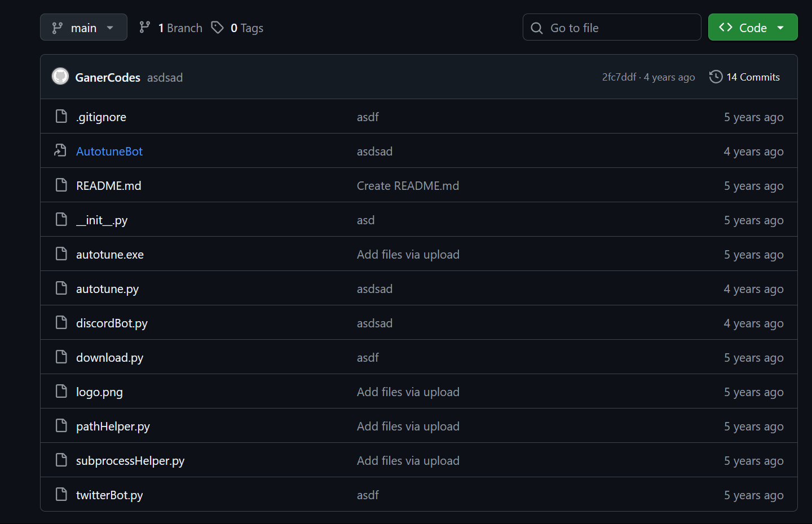Expand the green Code dropdown button
Viewport: 812px width, 524px height.
coord(752,27)
